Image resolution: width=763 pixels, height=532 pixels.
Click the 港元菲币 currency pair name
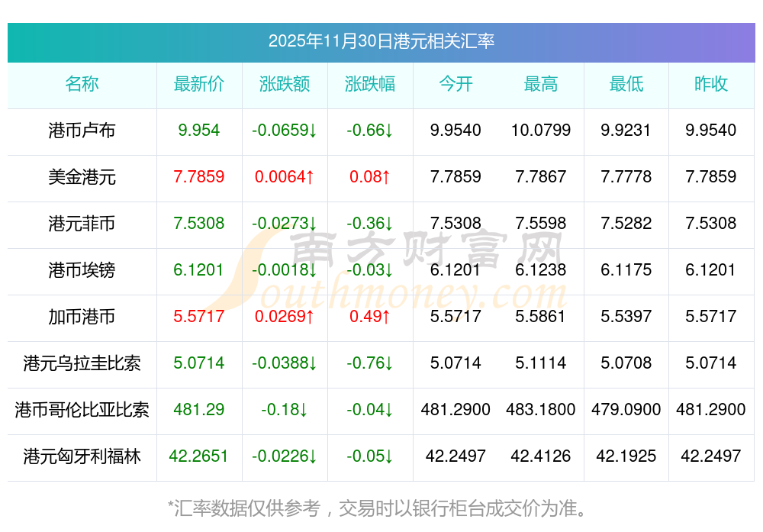pos(82,224)
